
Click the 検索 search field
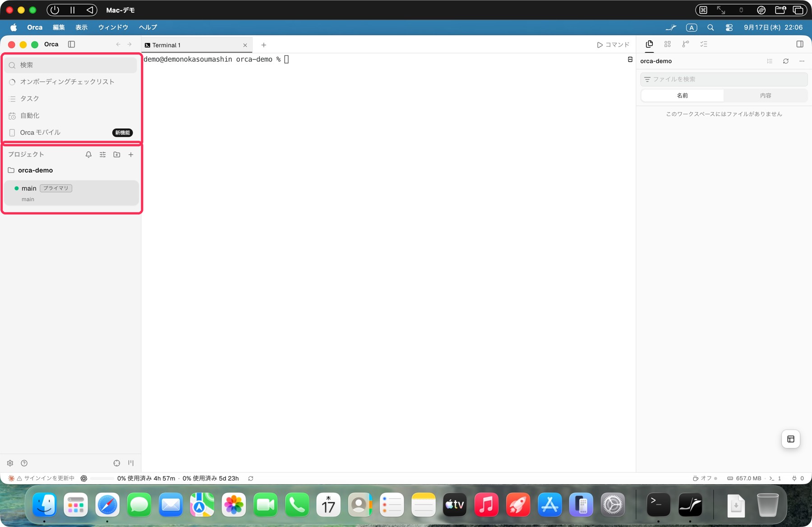pyautogui.click(x=71, y=65)
